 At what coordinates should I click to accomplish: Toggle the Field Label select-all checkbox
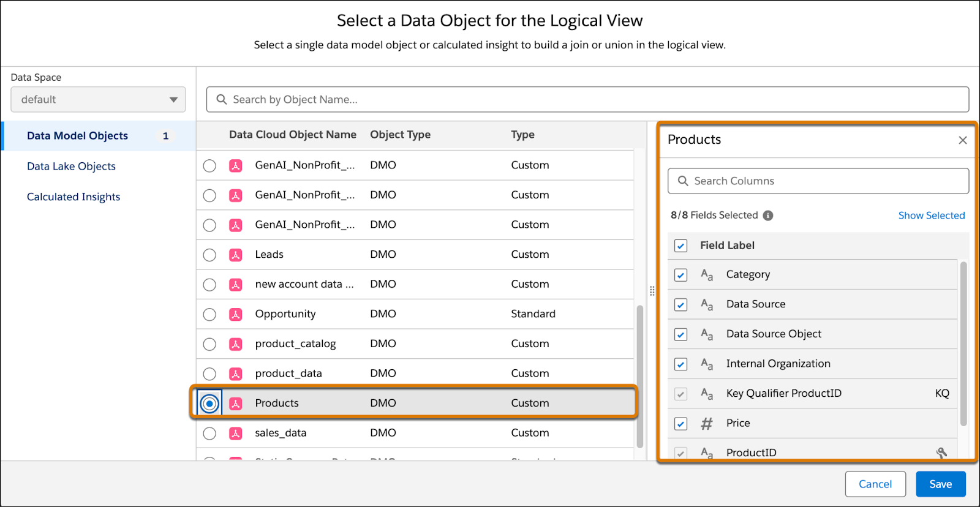pyautogui.click(x=680, y=246)
